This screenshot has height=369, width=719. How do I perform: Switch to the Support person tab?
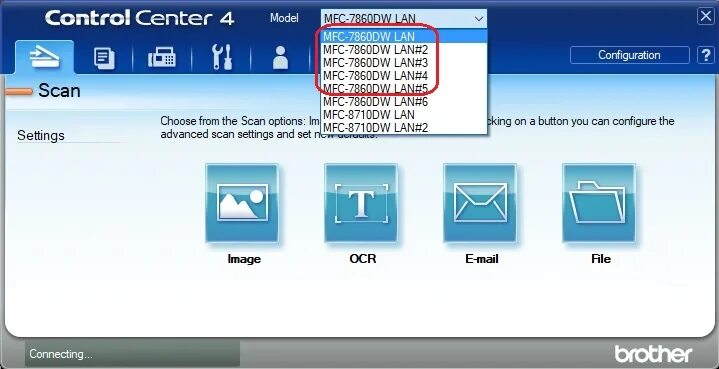point(280,59)
